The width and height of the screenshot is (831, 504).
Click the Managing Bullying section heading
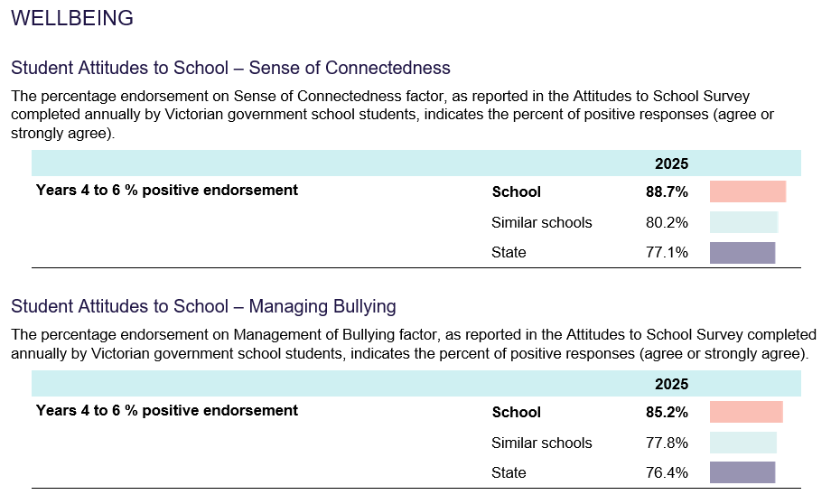(203, 306)
